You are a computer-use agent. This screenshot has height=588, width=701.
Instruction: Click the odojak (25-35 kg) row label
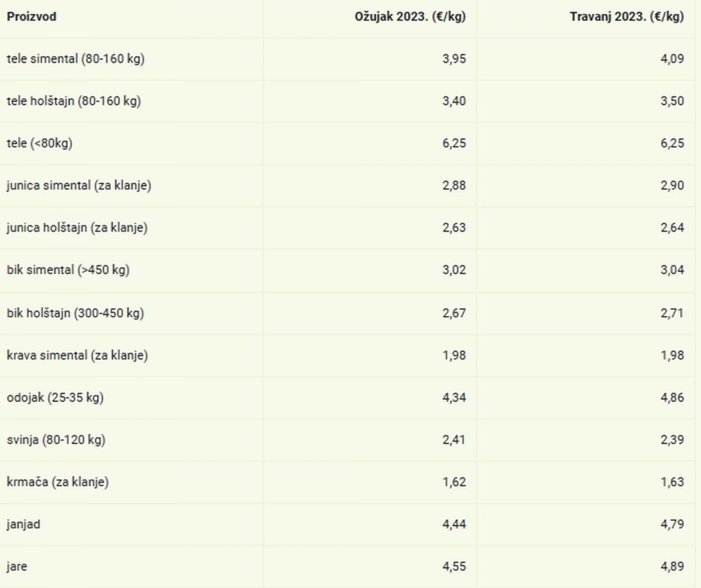[x=55, y=397]
